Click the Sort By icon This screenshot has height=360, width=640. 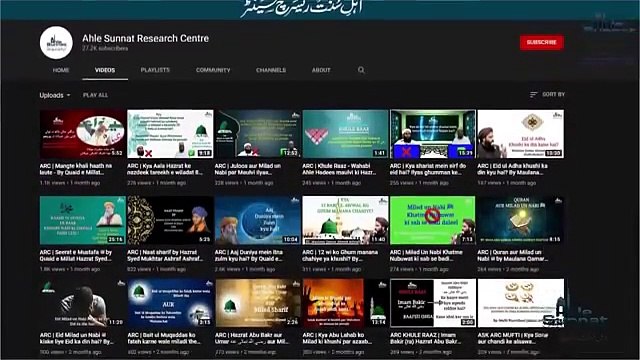[x=533, y=94]
